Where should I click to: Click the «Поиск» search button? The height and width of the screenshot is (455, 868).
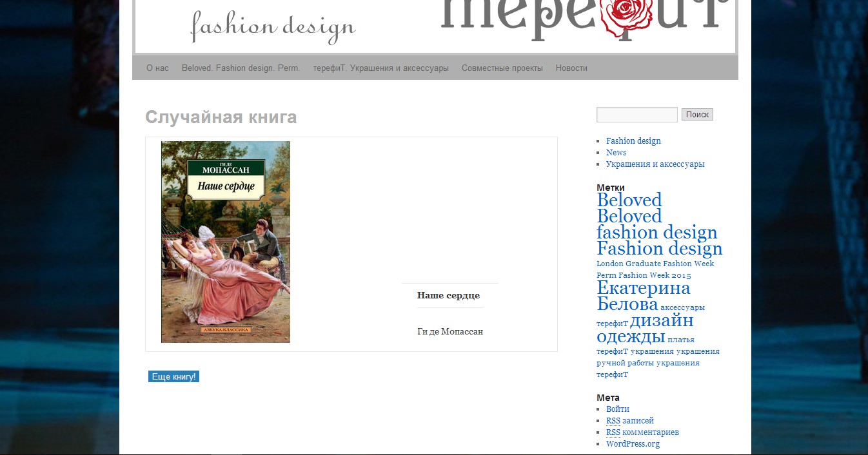[697, 115]
